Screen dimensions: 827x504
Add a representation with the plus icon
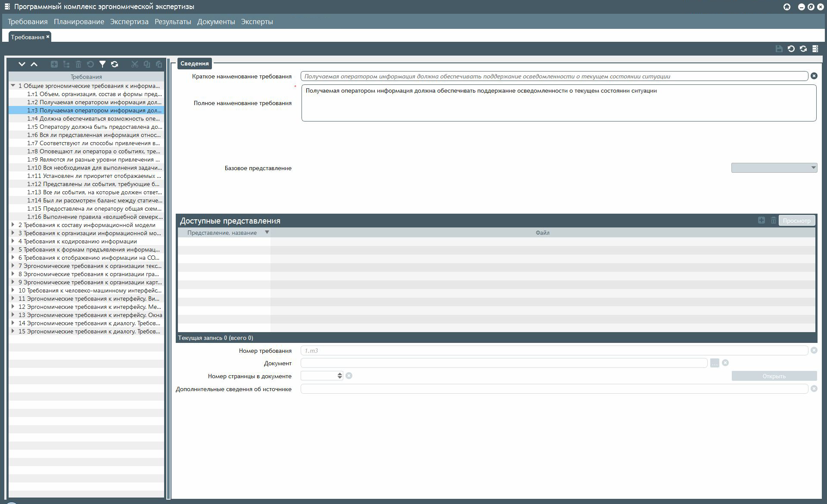pos(762,220)
